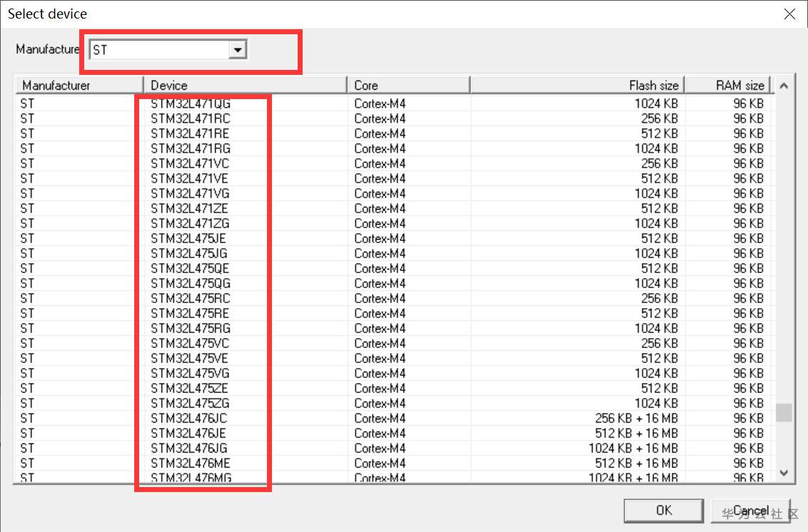Click 96 KB RAM in STM32L475ZG row

(x=748, y=403)
